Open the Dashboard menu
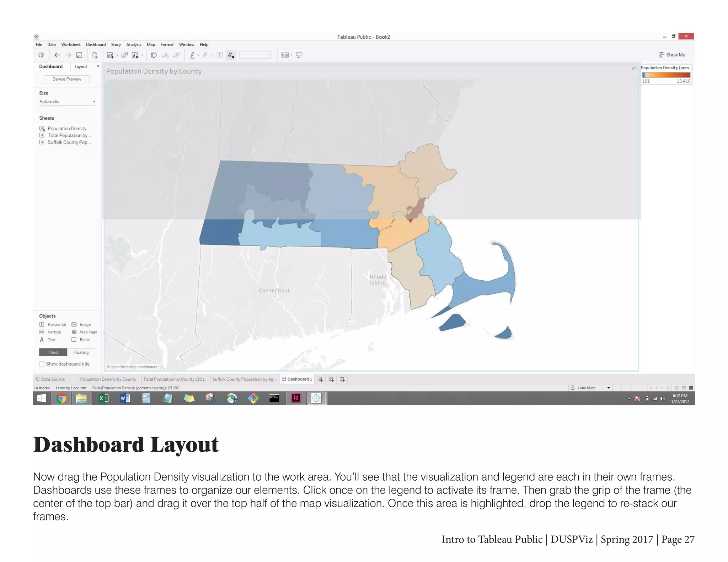This screenshot has height=562, width=728. click(x=96, y=45)
